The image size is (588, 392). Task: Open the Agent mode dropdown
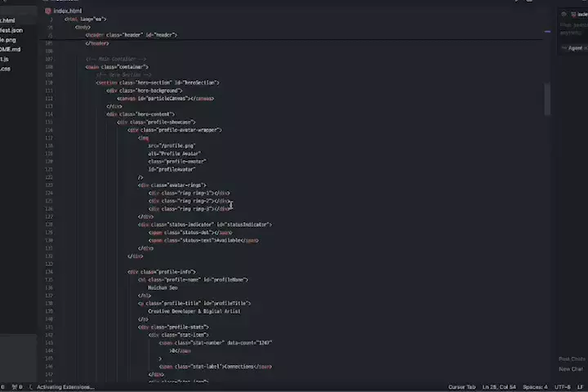coord(574,48)
